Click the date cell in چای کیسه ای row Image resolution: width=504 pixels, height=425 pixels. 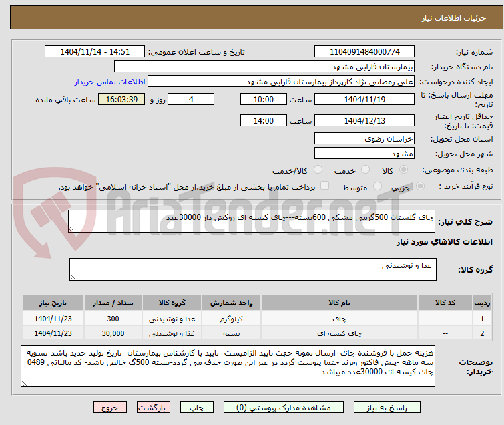(53, 333)
